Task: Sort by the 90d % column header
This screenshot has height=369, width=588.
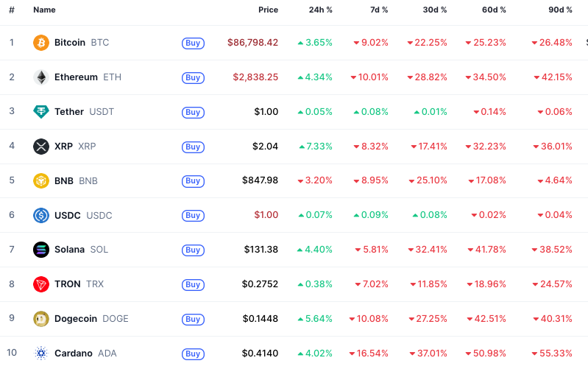Action: point(561,10)
